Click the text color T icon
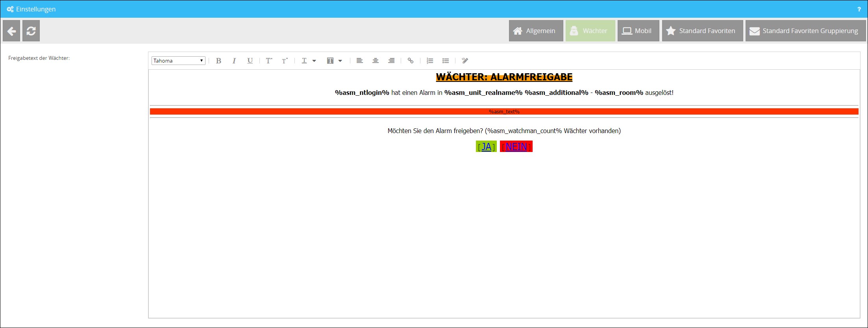This screenshot has height=328, width=868. coord(304,61)
